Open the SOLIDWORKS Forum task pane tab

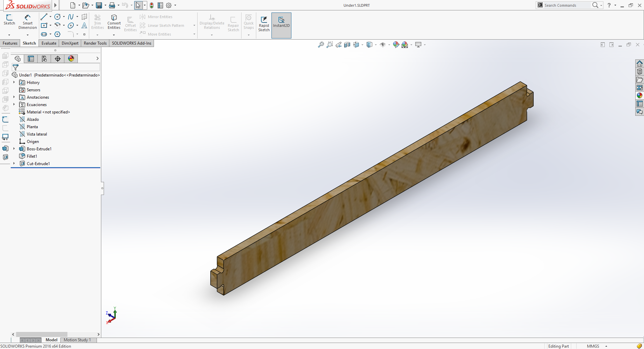[x=640, y=112]
